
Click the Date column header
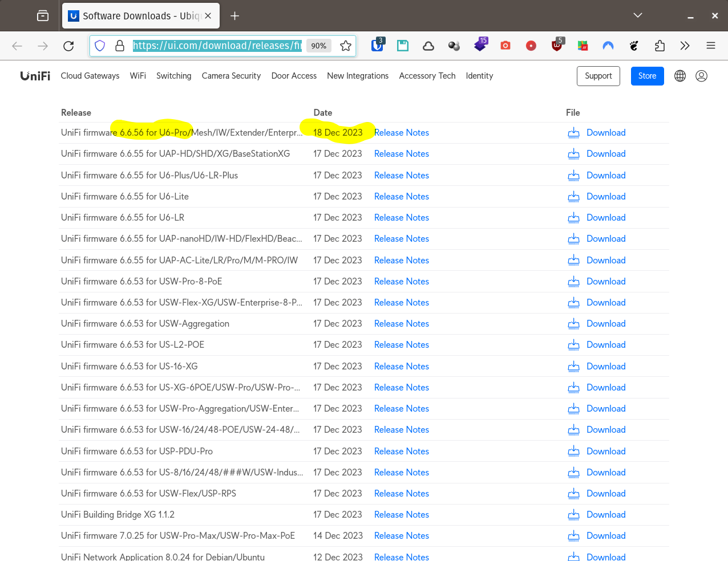(x=323, y=113)
